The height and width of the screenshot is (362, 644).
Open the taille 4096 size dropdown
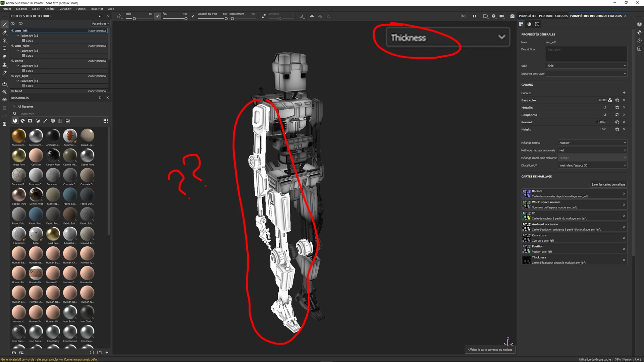586,66
